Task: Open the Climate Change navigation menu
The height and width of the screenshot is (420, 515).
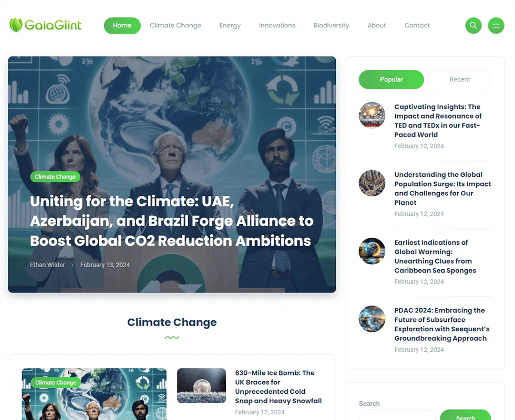Action: tap(176, 25)
